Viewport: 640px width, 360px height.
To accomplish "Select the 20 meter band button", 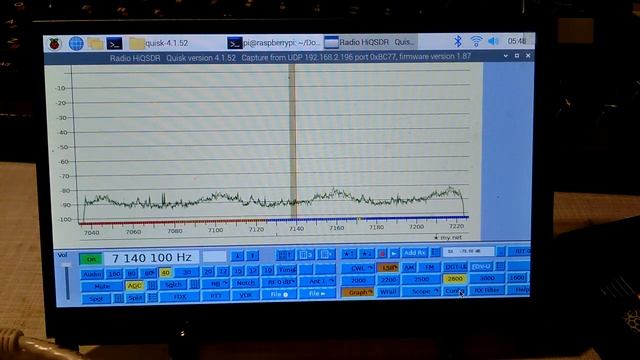I will click(x=208, y=271).
